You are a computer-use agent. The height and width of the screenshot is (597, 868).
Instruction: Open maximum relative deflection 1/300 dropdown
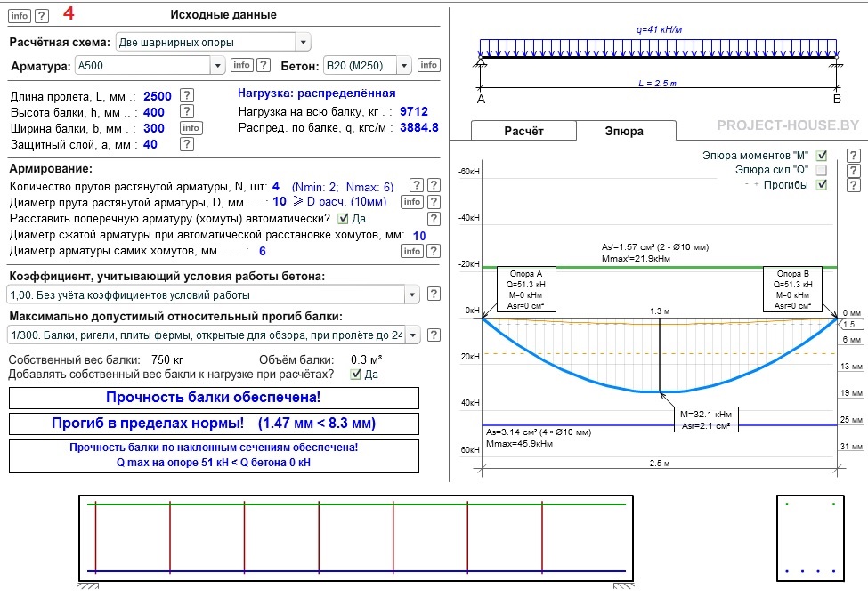point(214,335)
